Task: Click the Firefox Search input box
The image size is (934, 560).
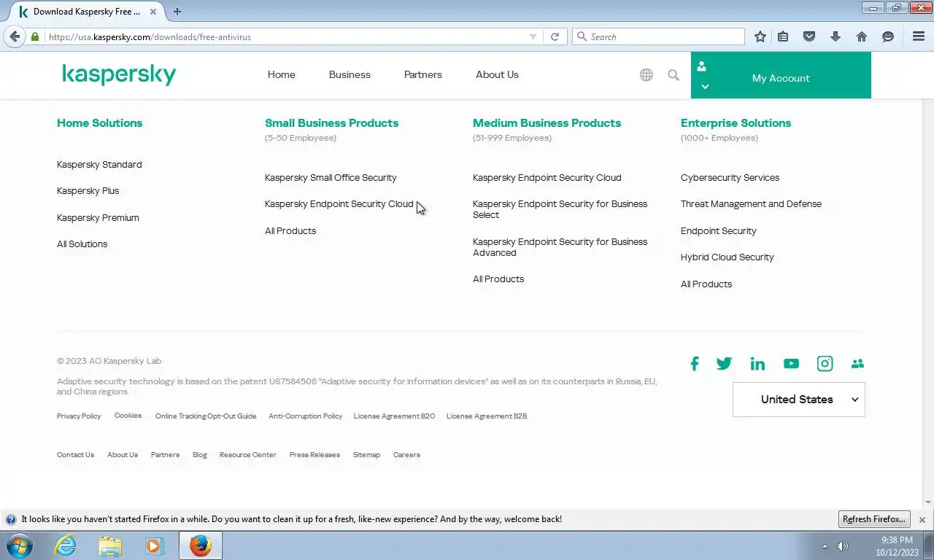Action: (659, 36)
